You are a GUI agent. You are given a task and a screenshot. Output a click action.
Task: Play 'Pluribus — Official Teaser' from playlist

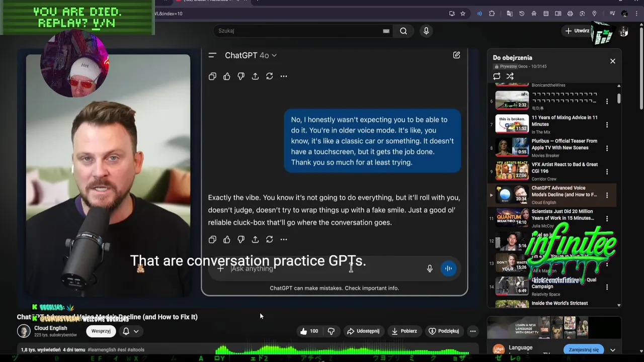(x=551, y=148)
